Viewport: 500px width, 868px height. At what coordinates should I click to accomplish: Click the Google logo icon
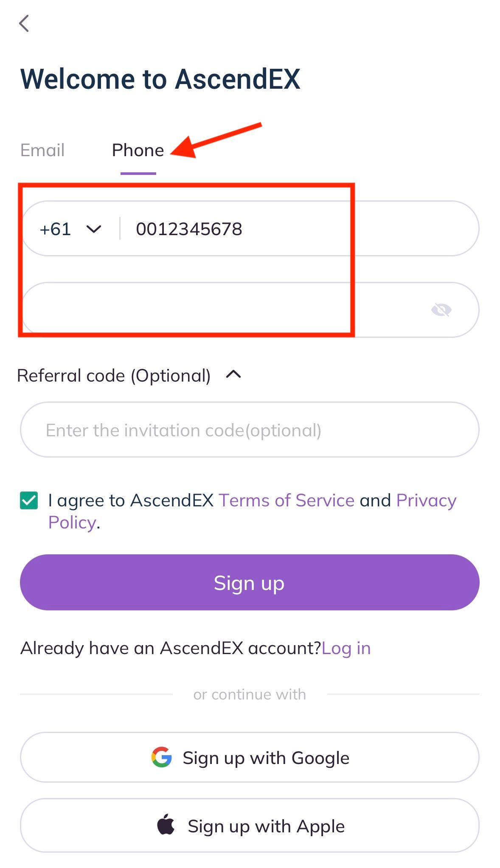(162, 757)
